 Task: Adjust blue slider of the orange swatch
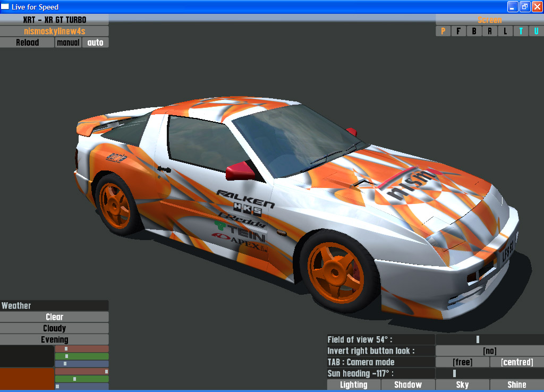pos(82,386)
